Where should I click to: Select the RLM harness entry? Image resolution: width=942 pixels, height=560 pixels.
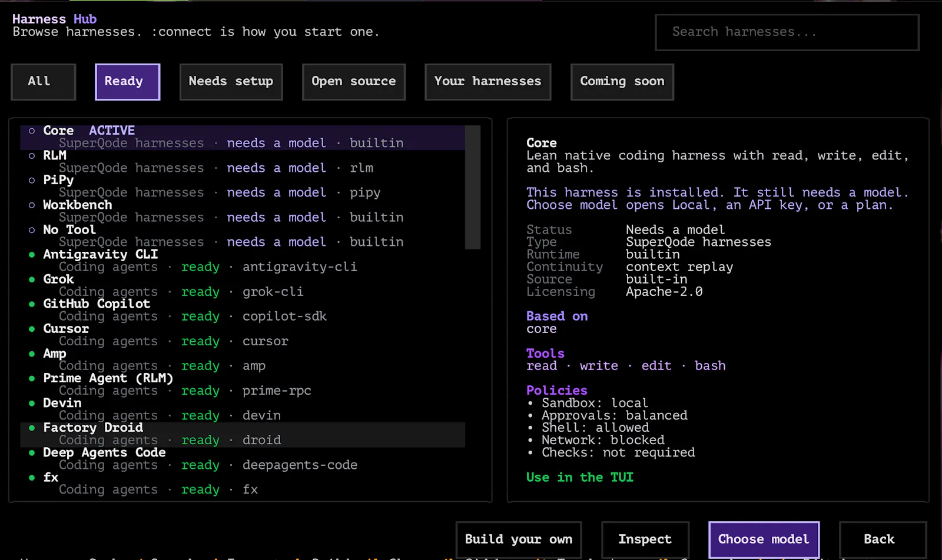pos(243,162)
